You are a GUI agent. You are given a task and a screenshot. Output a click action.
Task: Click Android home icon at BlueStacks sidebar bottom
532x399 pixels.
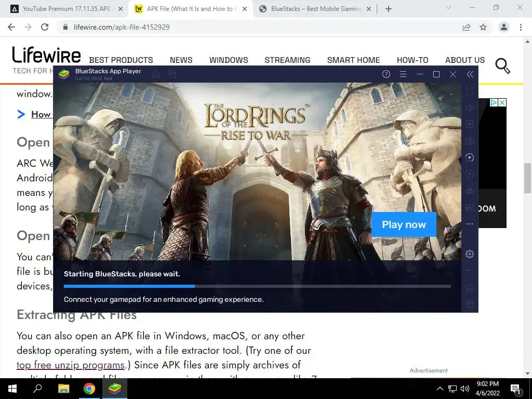(470, 287)
